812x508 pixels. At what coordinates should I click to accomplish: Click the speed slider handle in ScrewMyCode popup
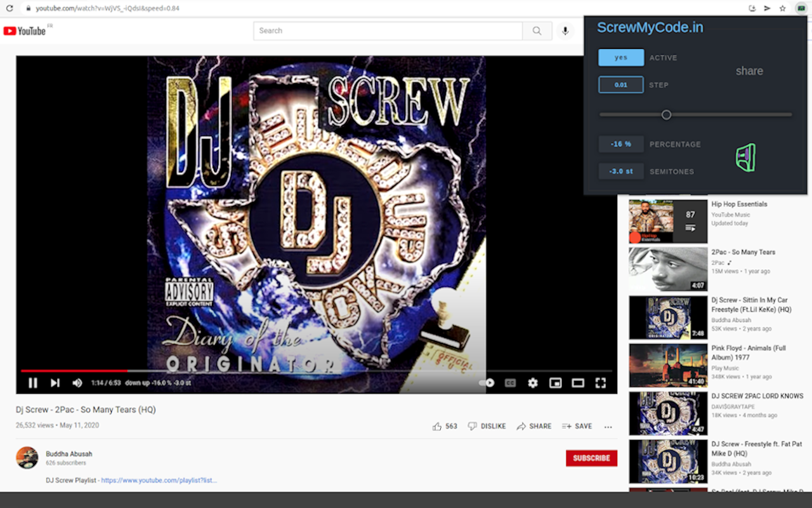(x=666, y=115)
